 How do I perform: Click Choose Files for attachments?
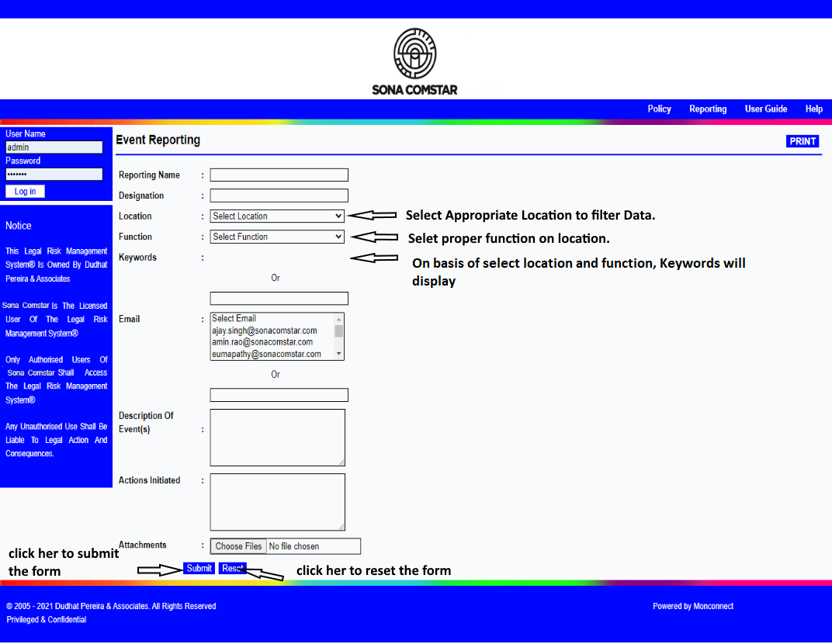tap(239, 546)
